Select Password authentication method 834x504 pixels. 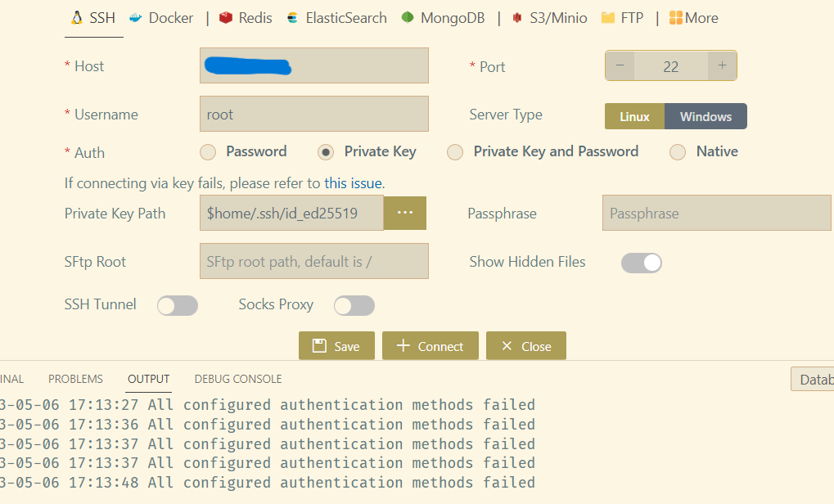tap(207, 152)
